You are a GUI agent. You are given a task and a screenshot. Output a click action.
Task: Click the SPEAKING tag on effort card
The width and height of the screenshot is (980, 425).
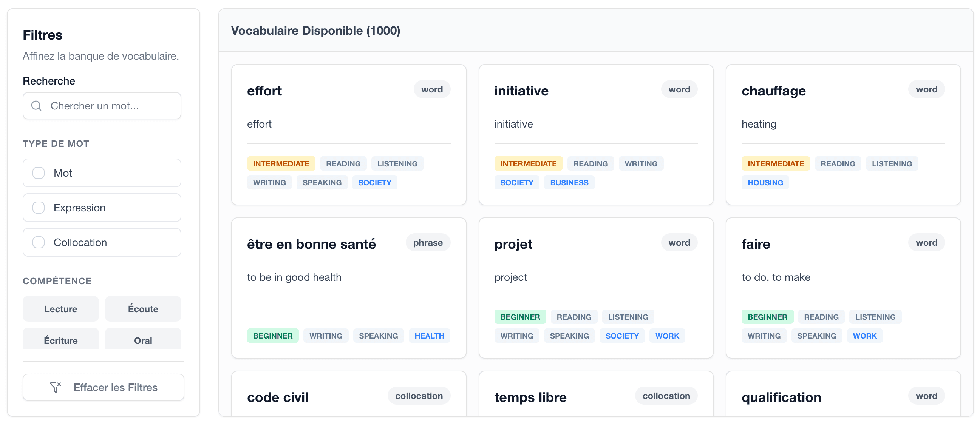point(322,183)
